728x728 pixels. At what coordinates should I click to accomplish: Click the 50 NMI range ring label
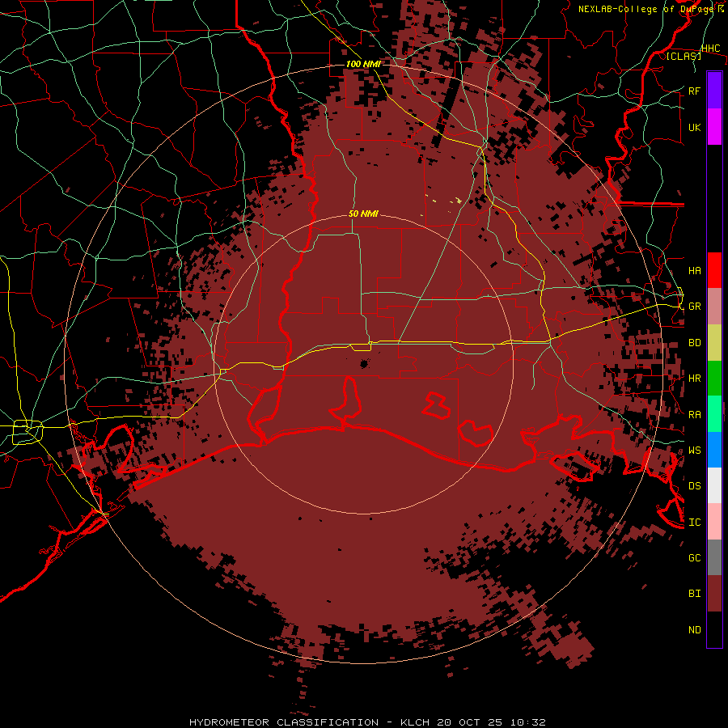coord(363,214)
